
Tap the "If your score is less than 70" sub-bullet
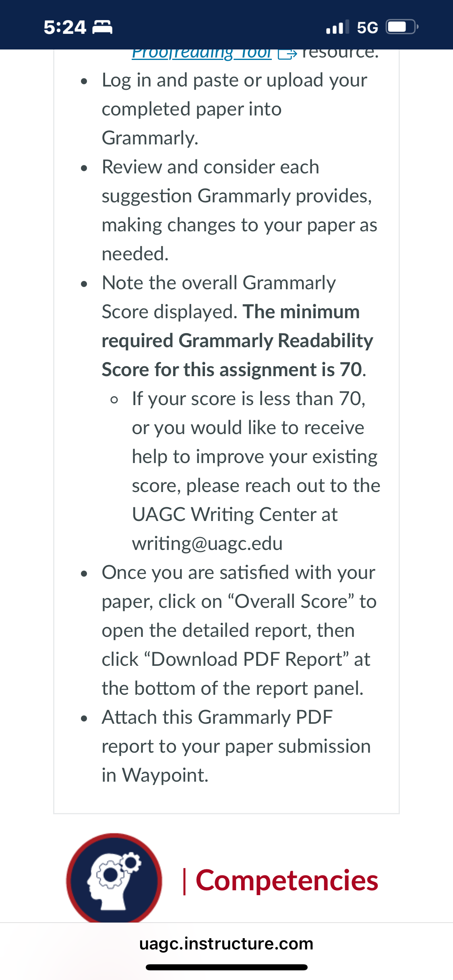click(256, 471)
